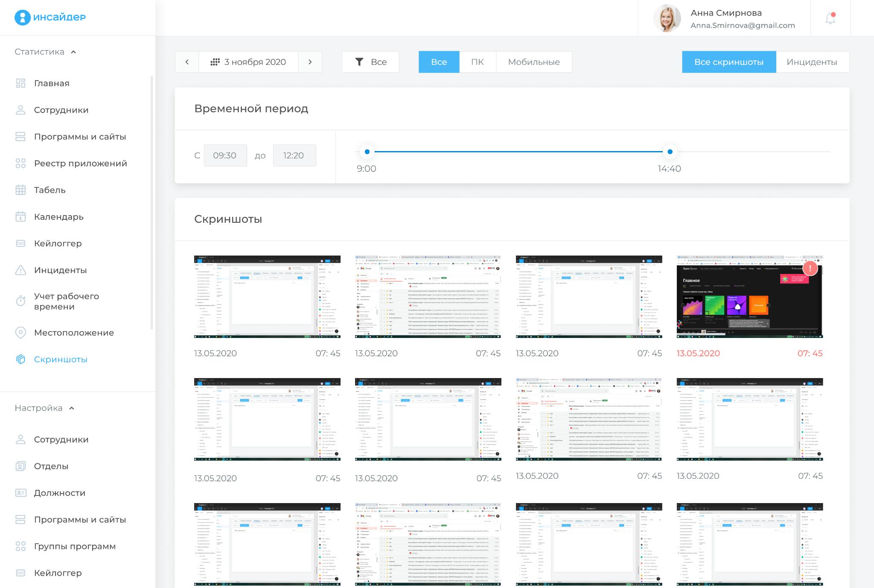Click the Табель grid icon
Screen dimensions: 874x588
[20, 190]
